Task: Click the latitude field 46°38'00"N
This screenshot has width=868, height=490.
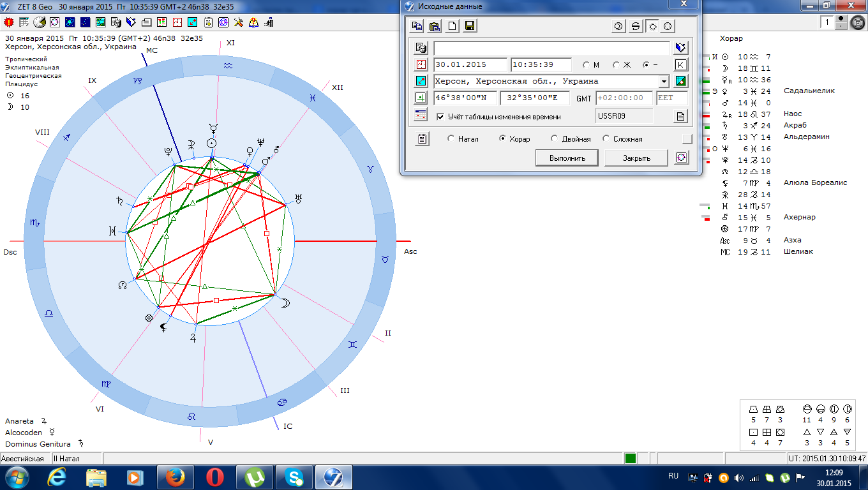Action: [x=465, y=98]
